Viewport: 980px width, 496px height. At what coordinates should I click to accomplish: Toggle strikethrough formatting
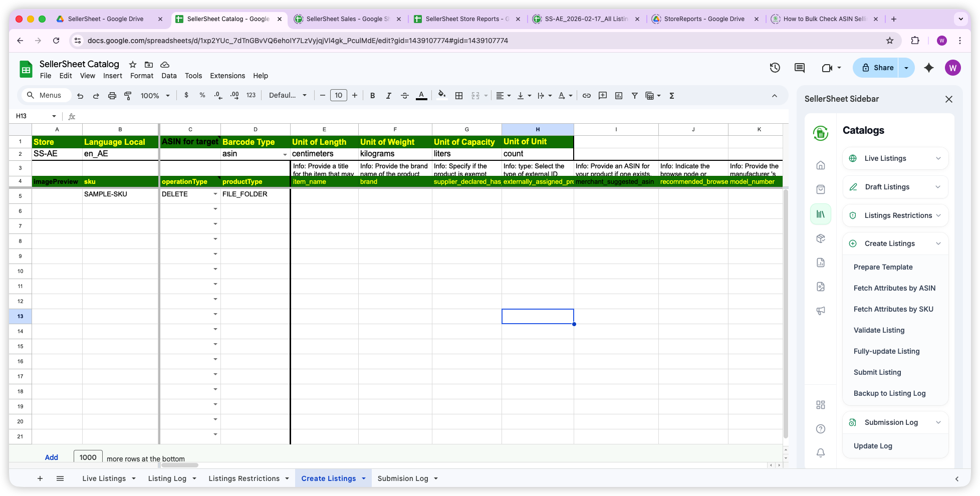[404, 95]
